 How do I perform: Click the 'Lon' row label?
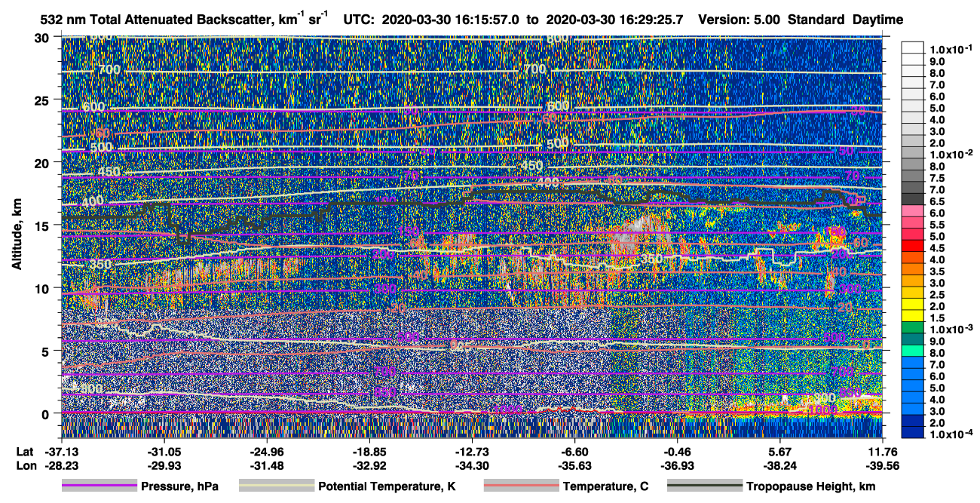click(x=26, y=465)
